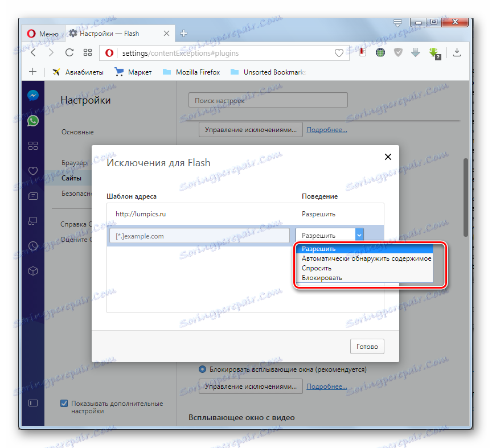The height and width of the screenshot is (448, 492).
Task: Open the Downloads arrow on the toolbar
Action: click(x=457, y=52)
